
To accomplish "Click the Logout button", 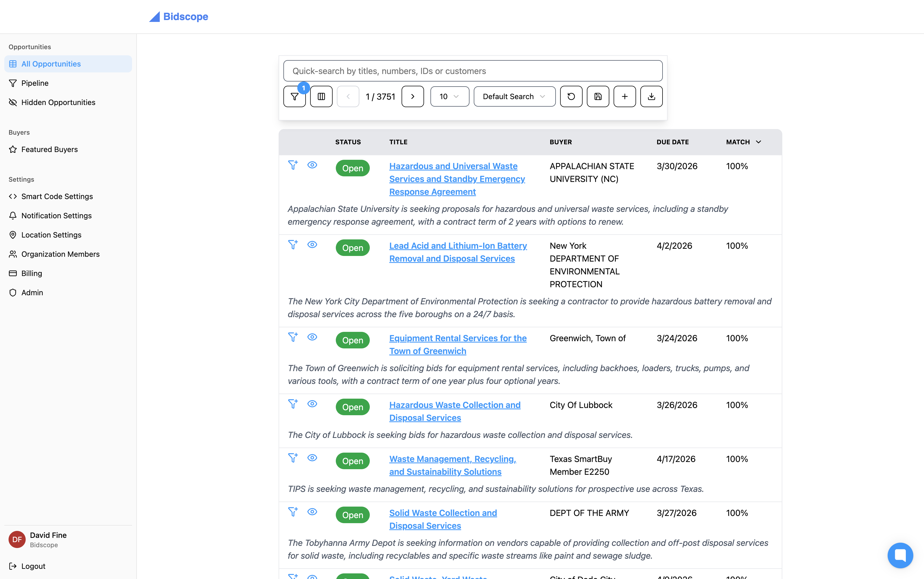I will coord(33,566).
